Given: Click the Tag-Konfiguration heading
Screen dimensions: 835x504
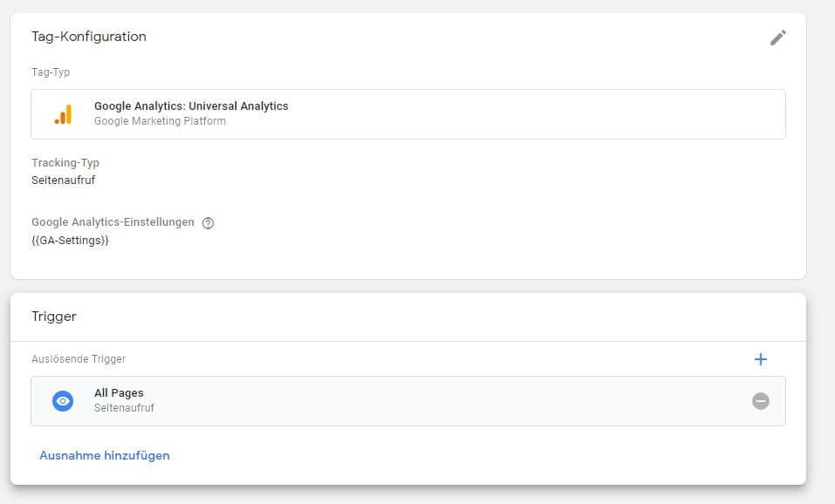Looking at the screenshot, I should tap(89, 37).
